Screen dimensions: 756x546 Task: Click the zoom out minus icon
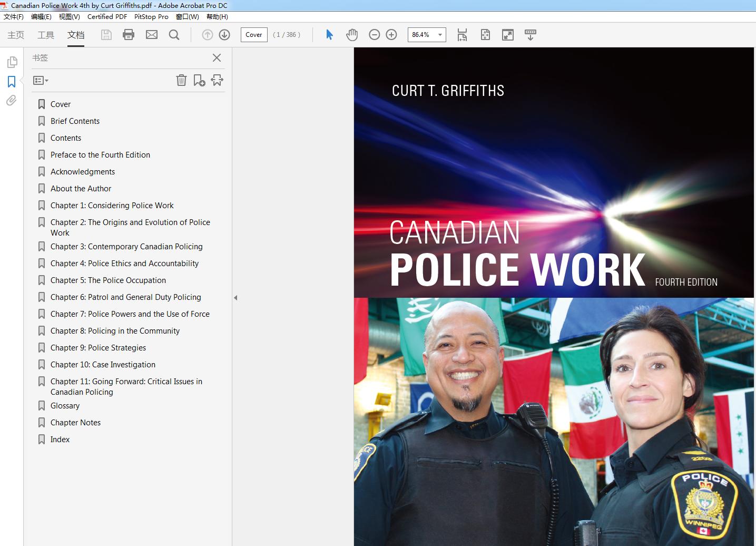[x=374, y=35]
